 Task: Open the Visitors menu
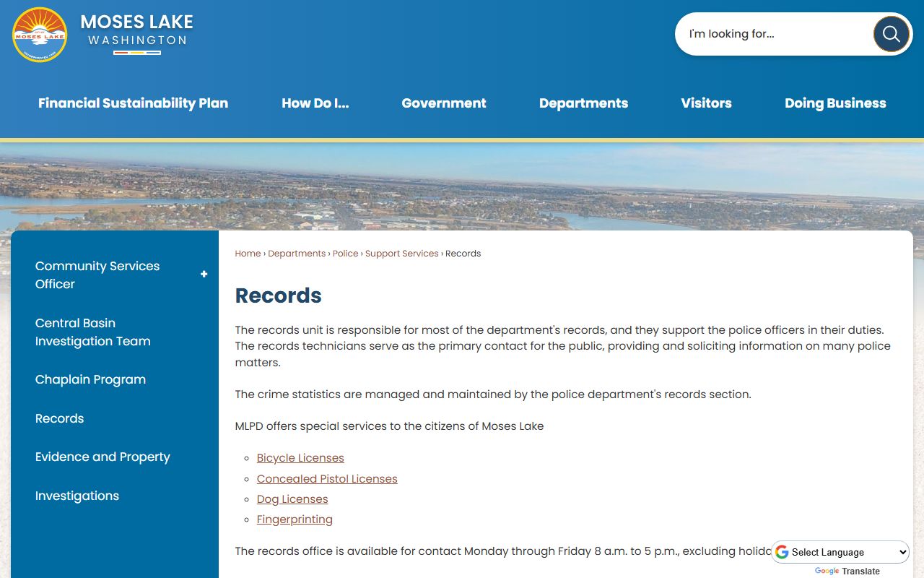[706, 103]
